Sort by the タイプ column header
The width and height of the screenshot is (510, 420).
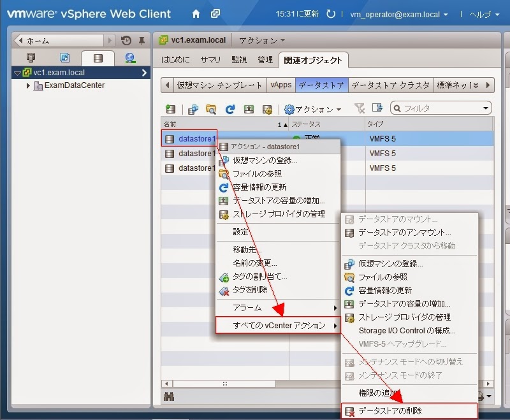tap(429, 124)
